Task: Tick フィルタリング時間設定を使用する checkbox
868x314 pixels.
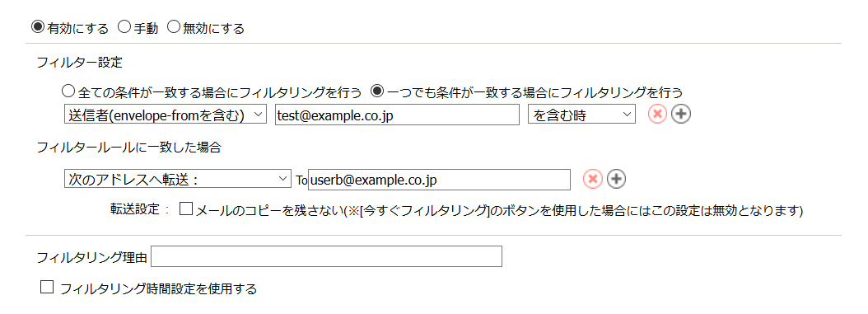Action: click(x=47, y=288)
